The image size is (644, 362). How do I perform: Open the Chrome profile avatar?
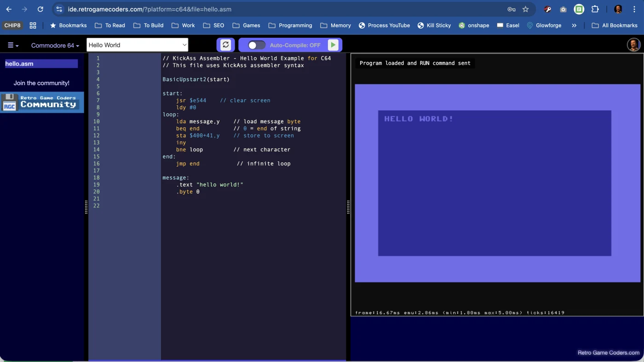(618, 9)
